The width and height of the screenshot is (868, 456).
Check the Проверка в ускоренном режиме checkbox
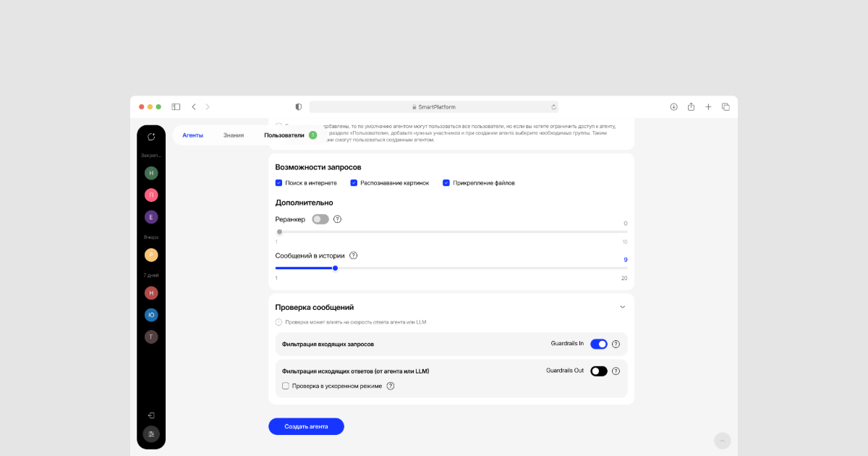point(286,386)
